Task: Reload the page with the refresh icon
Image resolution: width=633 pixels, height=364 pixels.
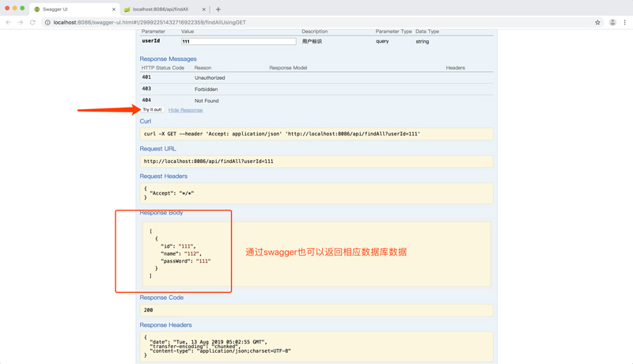Action: tap(32, 22)
